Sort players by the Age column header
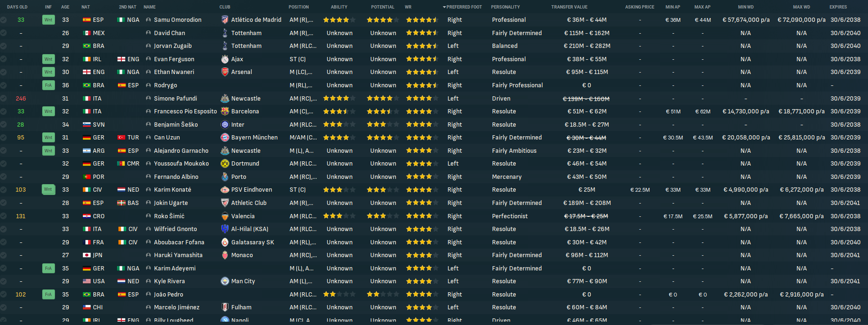This screenshot has height=325, width=868. pyautogui.click(x=65, y=7)
